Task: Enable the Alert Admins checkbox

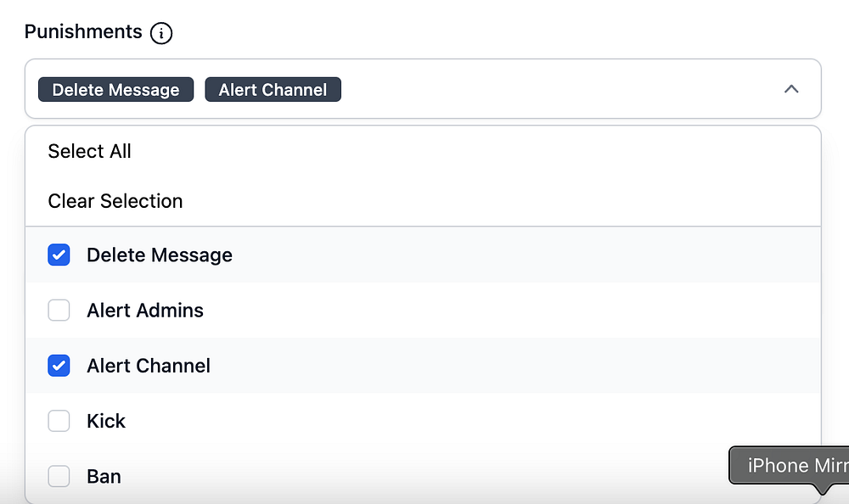Action: (59, 311)
